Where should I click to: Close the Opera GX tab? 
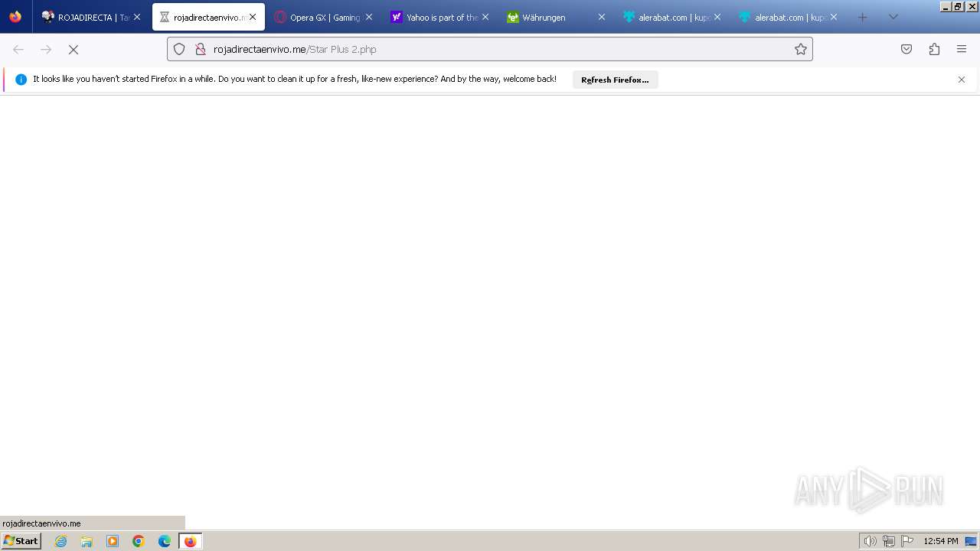[368, 17]
